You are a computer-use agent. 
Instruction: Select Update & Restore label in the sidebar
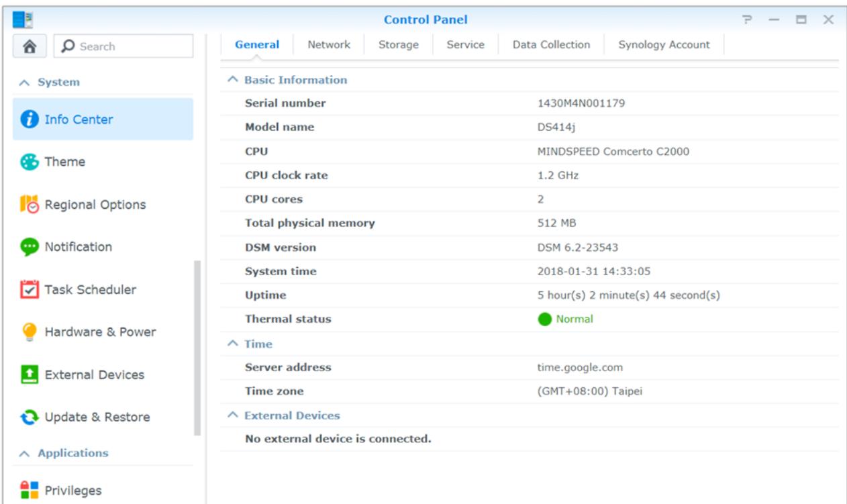97,417
